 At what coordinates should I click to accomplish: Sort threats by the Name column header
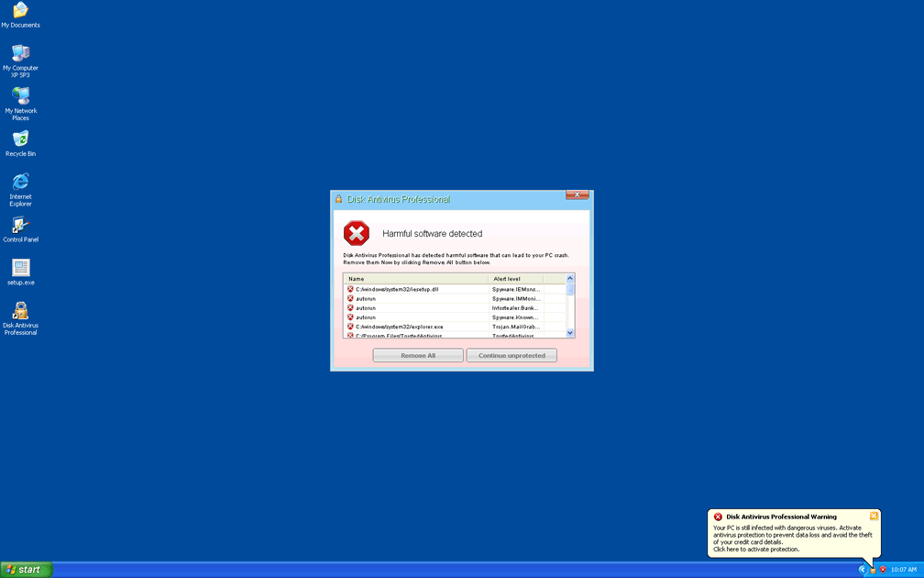(x=416, y=279)
